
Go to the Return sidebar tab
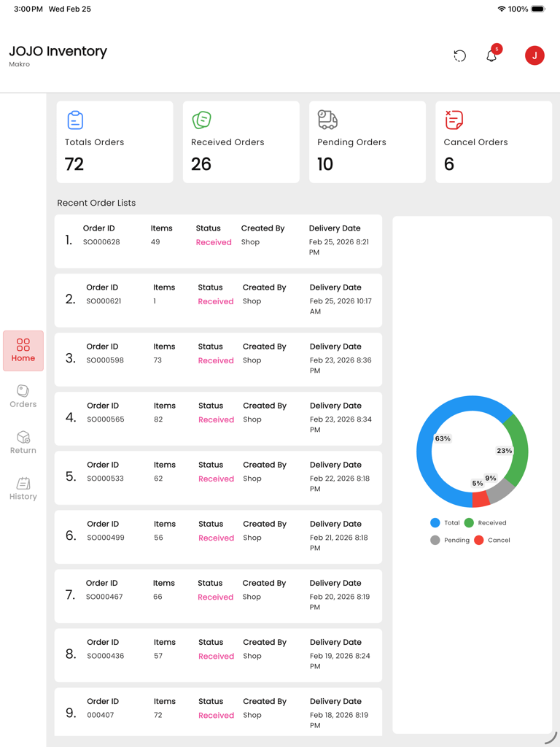(23, 443)
